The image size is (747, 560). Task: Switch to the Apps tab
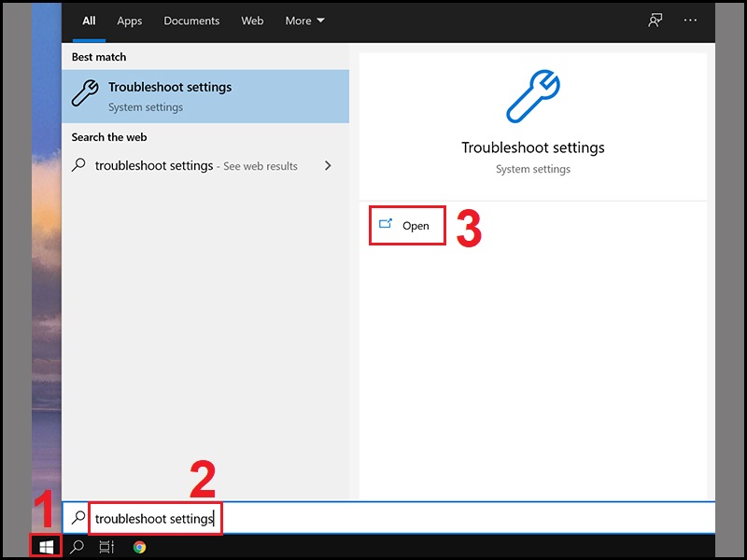[130, 21]
